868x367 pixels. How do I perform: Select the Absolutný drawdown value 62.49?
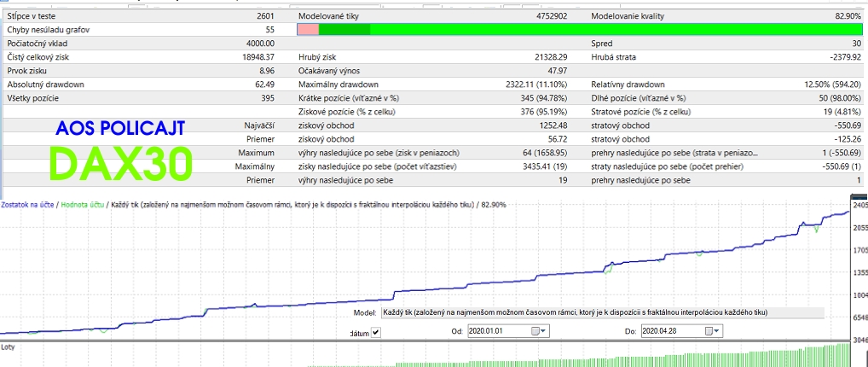pos(264,84)
